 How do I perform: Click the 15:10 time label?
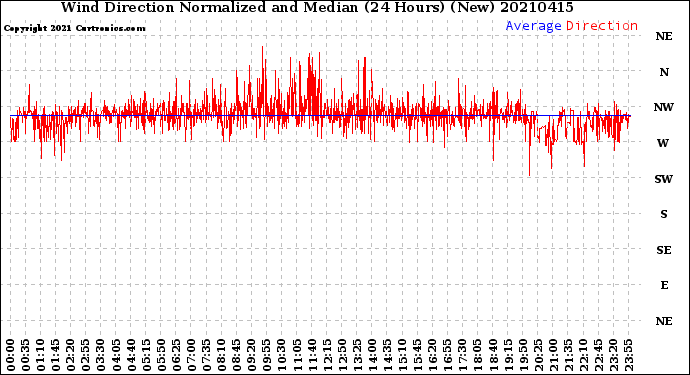point(402,355)
